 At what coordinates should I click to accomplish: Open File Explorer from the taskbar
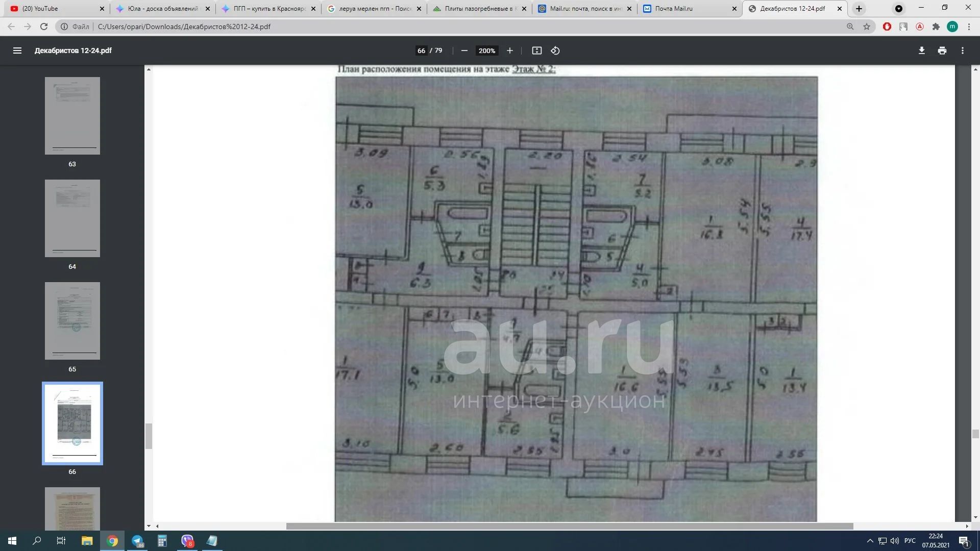pyautogui.click(x=87, y=541)
